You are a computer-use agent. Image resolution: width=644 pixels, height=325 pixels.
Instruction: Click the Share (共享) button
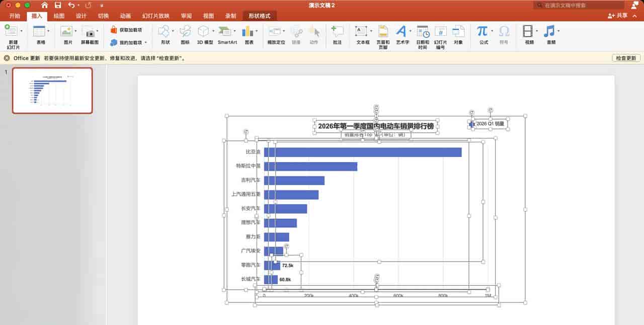pos(618,16)
